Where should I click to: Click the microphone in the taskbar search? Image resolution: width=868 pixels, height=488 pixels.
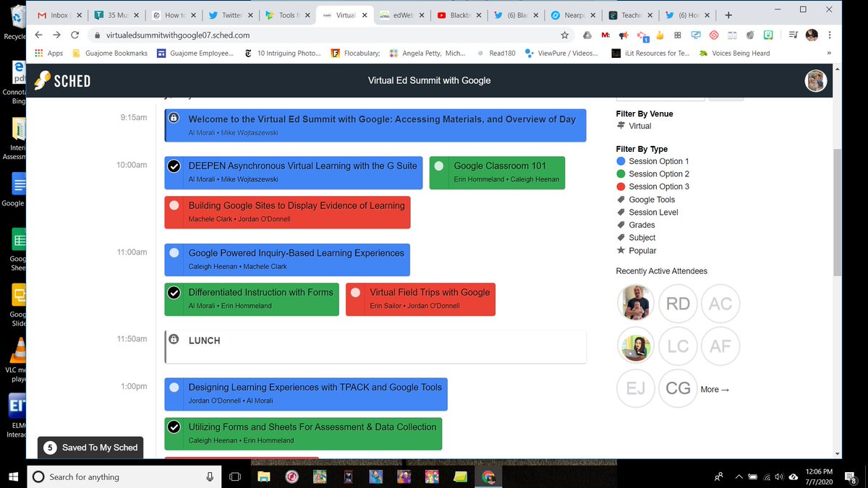[210, 476]
